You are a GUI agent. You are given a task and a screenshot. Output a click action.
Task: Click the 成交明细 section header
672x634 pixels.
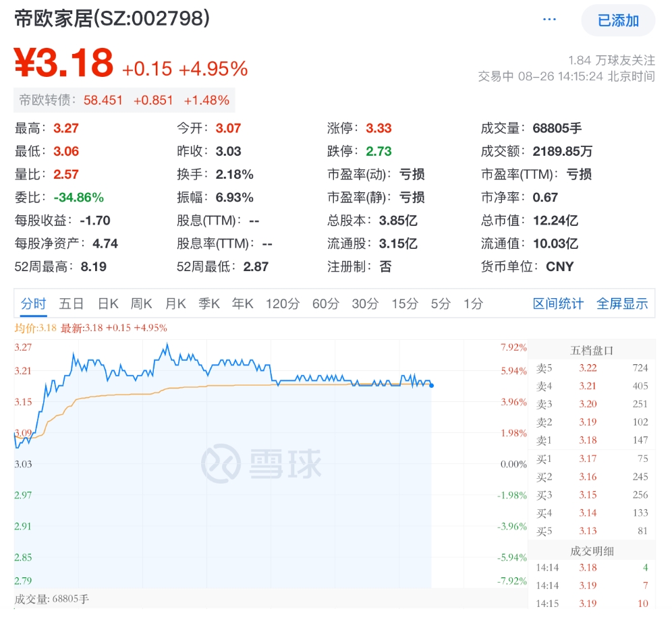click(x=592, y=551)
